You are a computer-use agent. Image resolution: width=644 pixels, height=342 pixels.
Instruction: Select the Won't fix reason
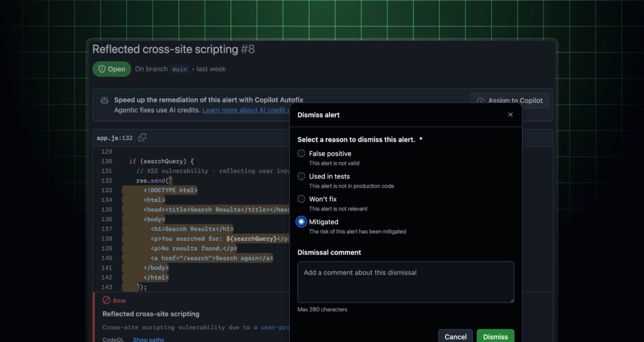[301, 199]
